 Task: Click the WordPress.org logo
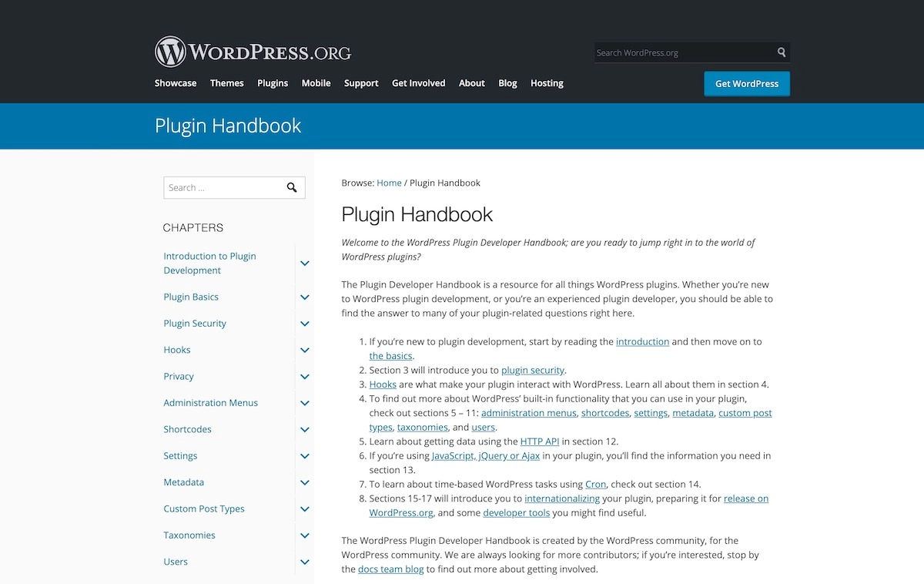(x=253, y=52)
